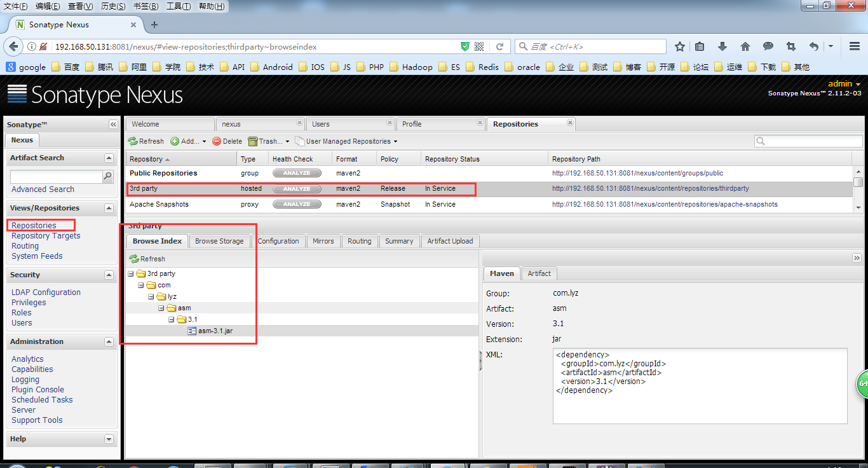The width and height of the screenshot is (868, 468).
Task: Bookmark this page with the star icon
Action: [680, 46]
